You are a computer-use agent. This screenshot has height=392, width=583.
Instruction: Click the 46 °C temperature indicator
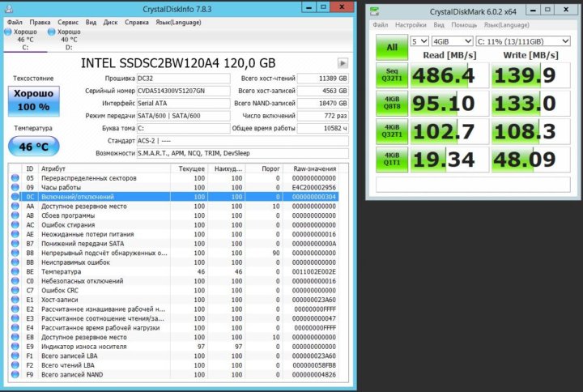pos(33,147)
